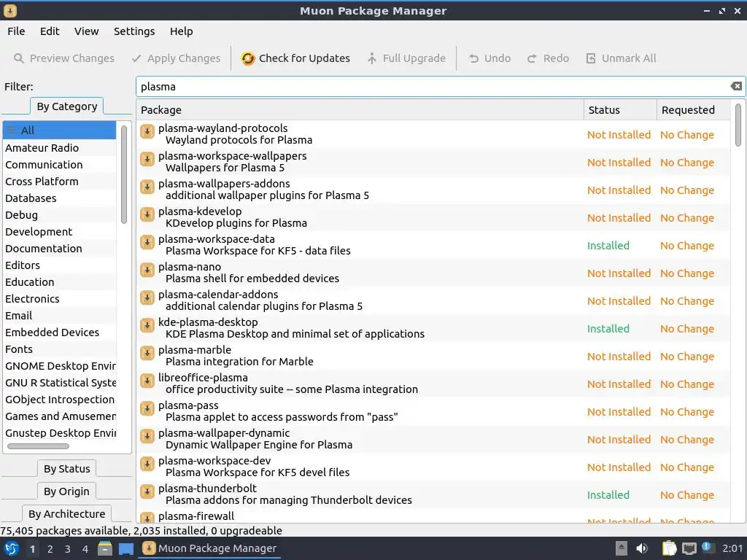Screen dimensions: 747x560
Task: Open the Edit menu
Action: (50, 31)
